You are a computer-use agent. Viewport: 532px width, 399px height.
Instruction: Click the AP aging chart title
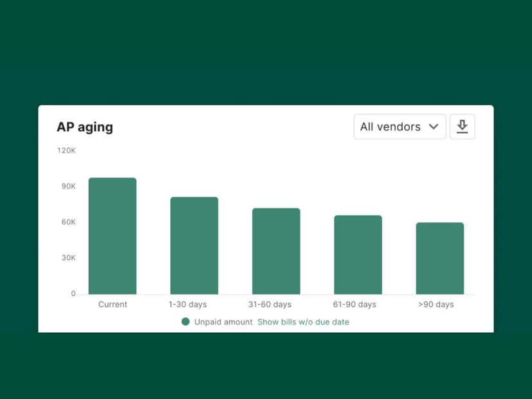click(85, 127)
